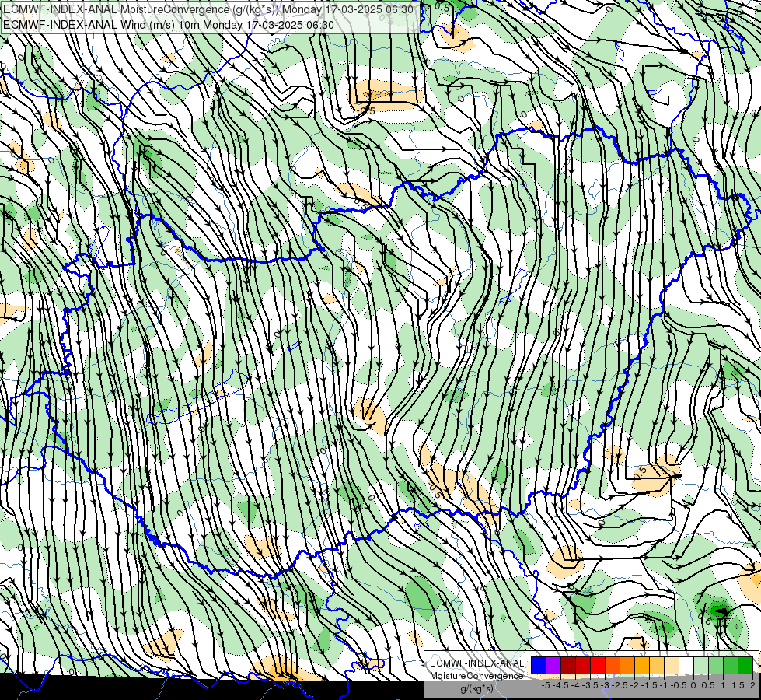Click the legend tick label 1
The height and width of the screenshot is (700, 761).
(723, 685)
